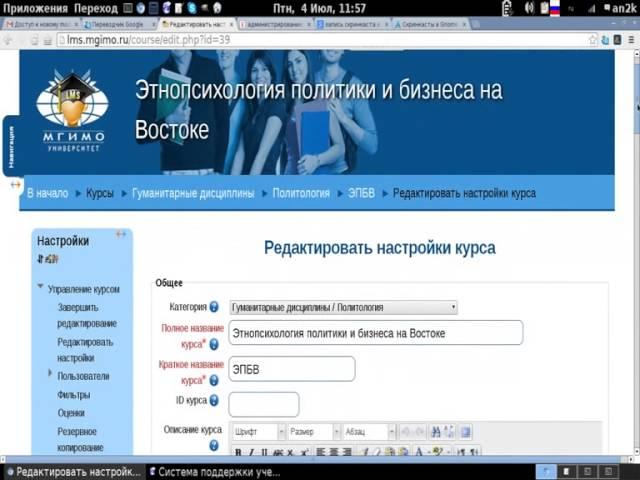Click the binoculars find icon in editor
Screen dimensions: 640x480
coord(436,432)
